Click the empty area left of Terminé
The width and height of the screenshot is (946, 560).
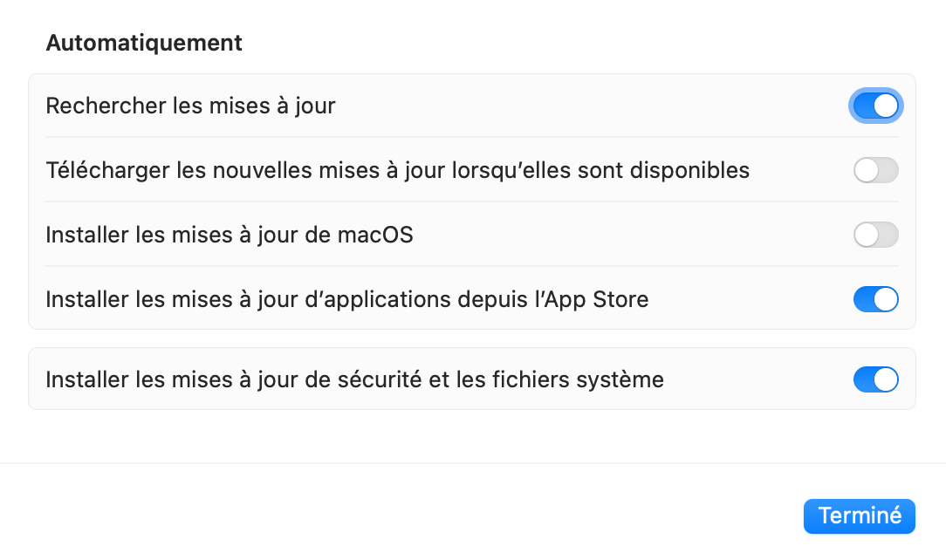pos(436,516)
